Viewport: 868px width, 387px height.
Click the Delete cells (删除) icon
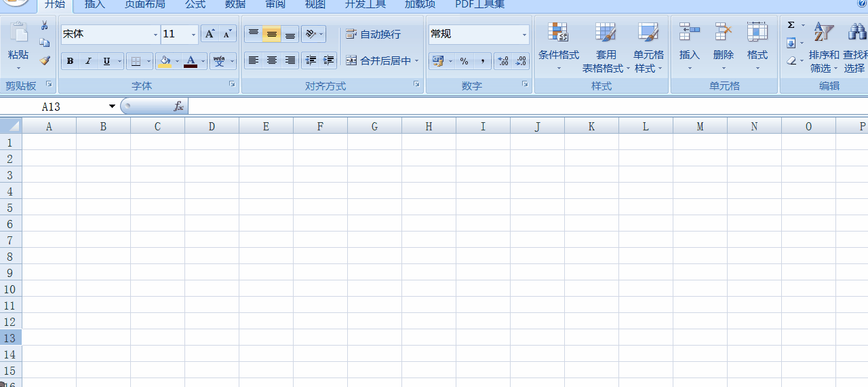(x=724, y=32)
